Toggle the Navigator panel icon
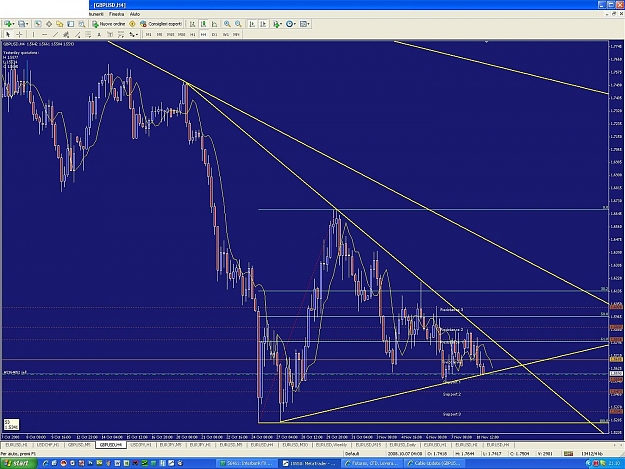The width and height of the screenshot is (625, 469). tap(59, 24)
